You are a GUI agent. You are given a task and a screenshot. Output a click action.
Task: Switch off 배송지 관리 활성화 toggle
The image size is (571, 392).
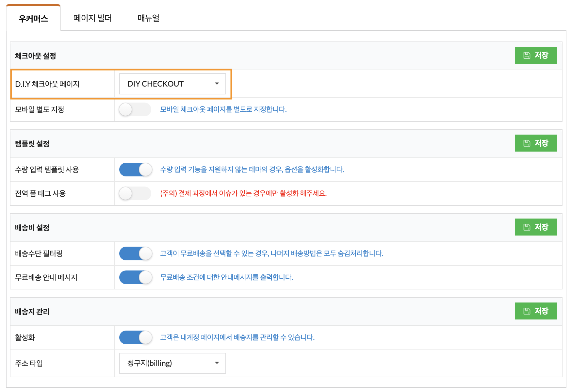(x=136, y=338)
